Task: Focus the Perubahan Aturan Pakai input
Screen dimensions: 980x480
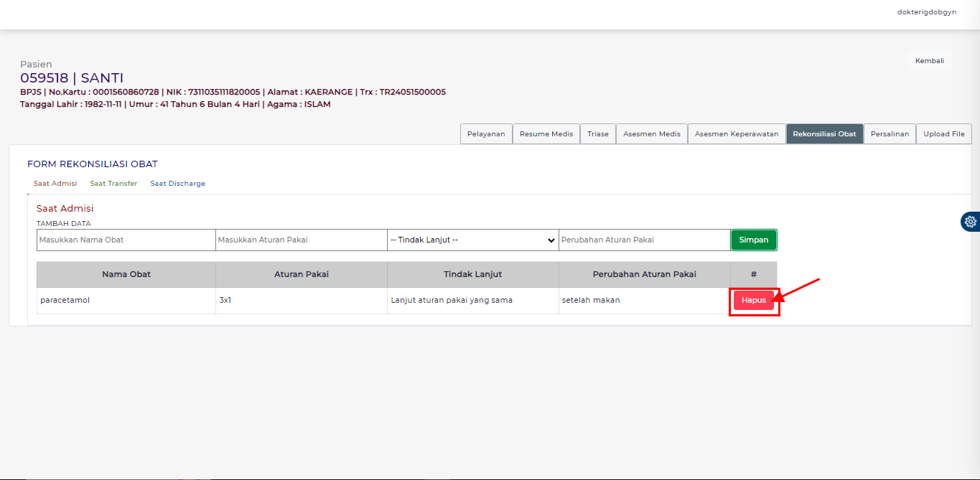Action: (644, 240)
